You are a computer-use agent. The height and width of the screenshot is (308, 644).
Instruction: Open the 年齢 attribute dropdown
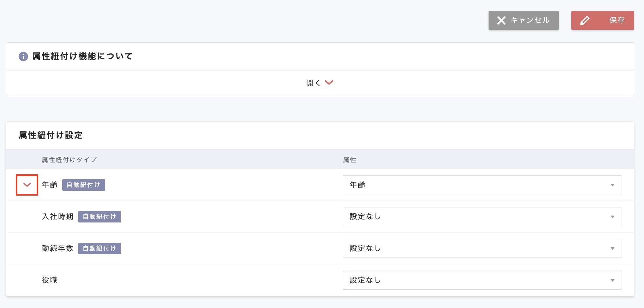point(482,185)
